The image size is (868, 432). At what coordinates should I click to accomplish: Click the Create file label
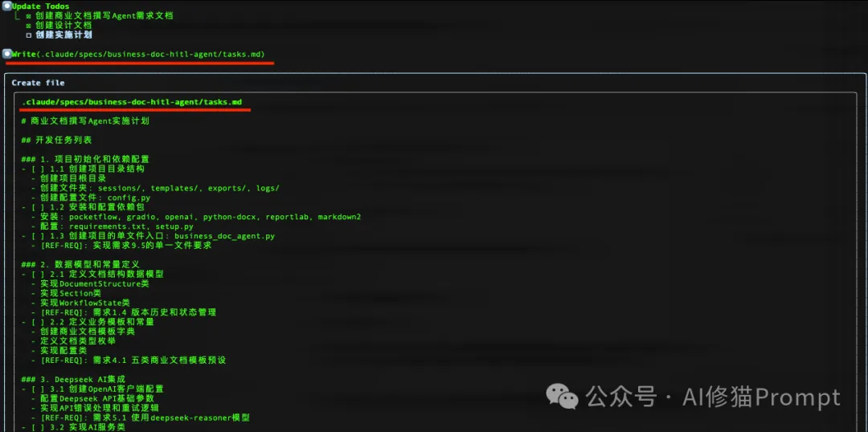pyautogui.click(x=39, y=83)
